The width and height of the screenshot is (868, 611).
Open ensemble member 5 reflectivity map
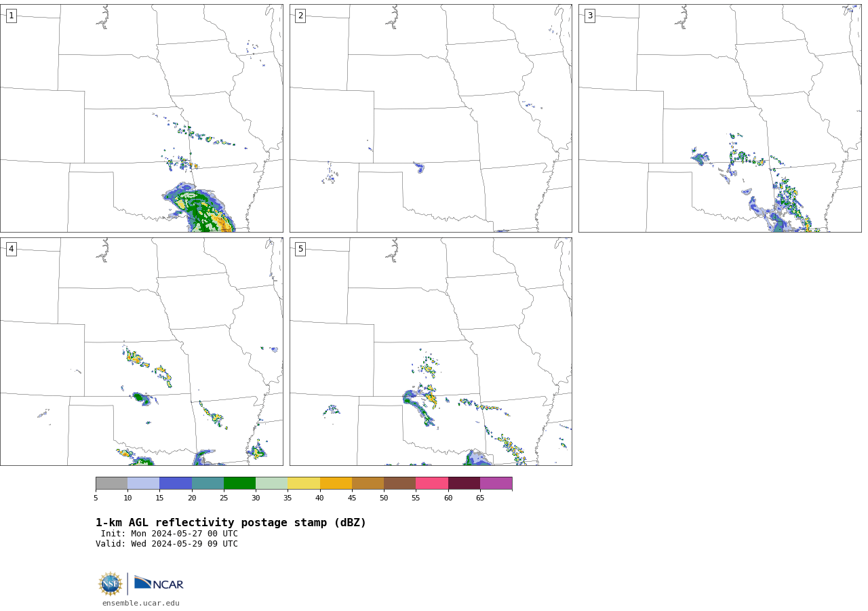[x=431, y=351]
